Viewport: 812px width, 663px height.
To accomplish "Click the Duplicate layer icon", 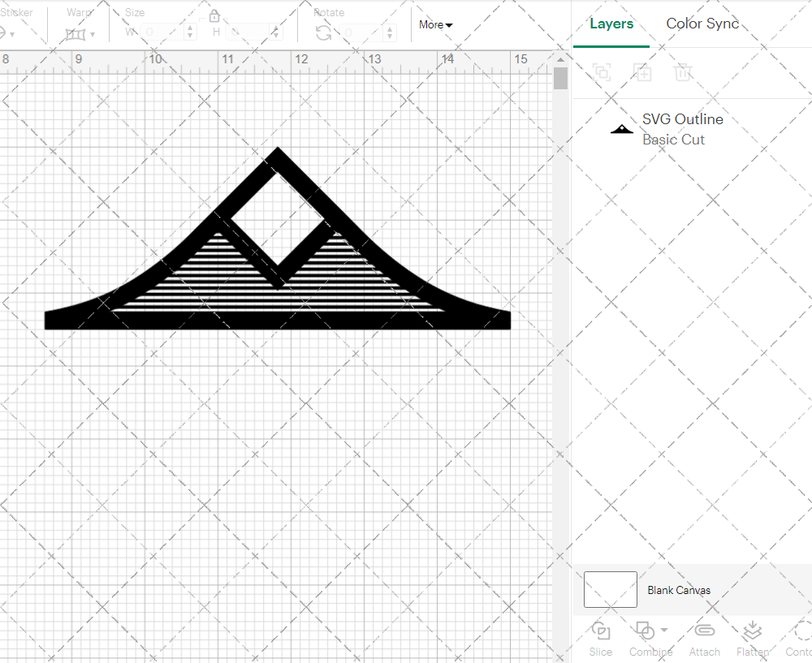I will coord(642,73).
